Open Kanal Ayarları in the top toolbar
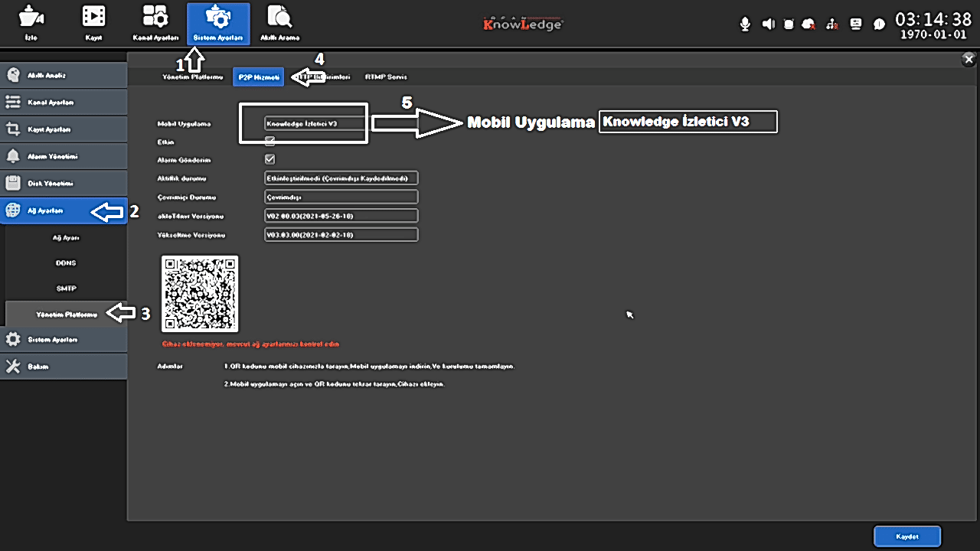The height and width of the screenshot is (551, 980). (x=155, y=23)
